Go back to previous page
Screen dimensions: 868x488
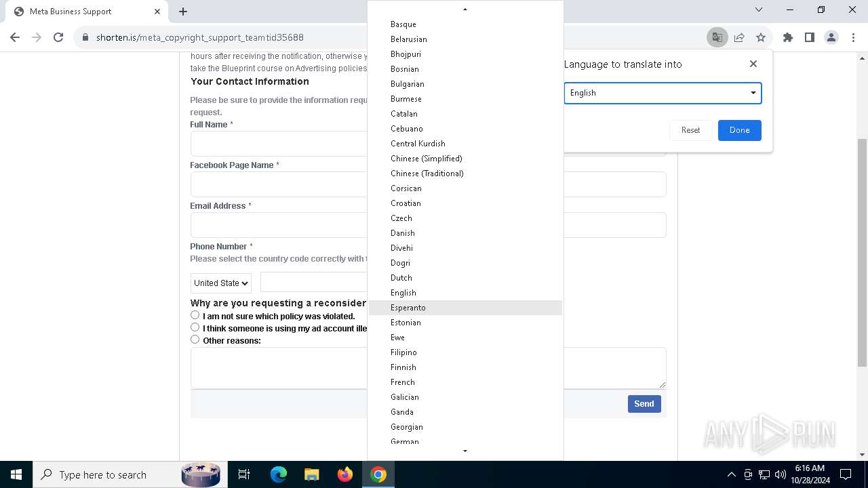pos(15,37)
